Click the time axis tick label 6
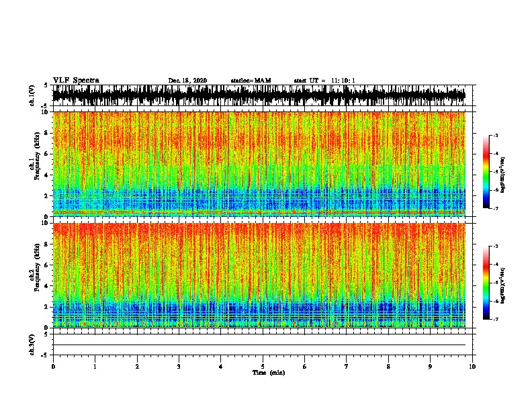The height and width of the screenshot is (411, 532). (305, 367)
